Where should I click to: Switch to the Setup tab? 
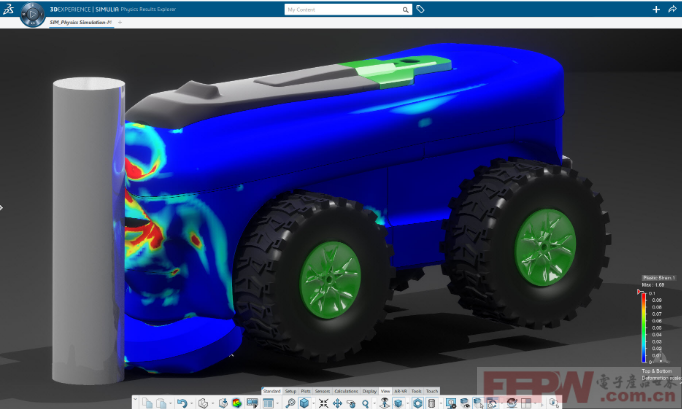pyautogui.click(x=290, y=391)
